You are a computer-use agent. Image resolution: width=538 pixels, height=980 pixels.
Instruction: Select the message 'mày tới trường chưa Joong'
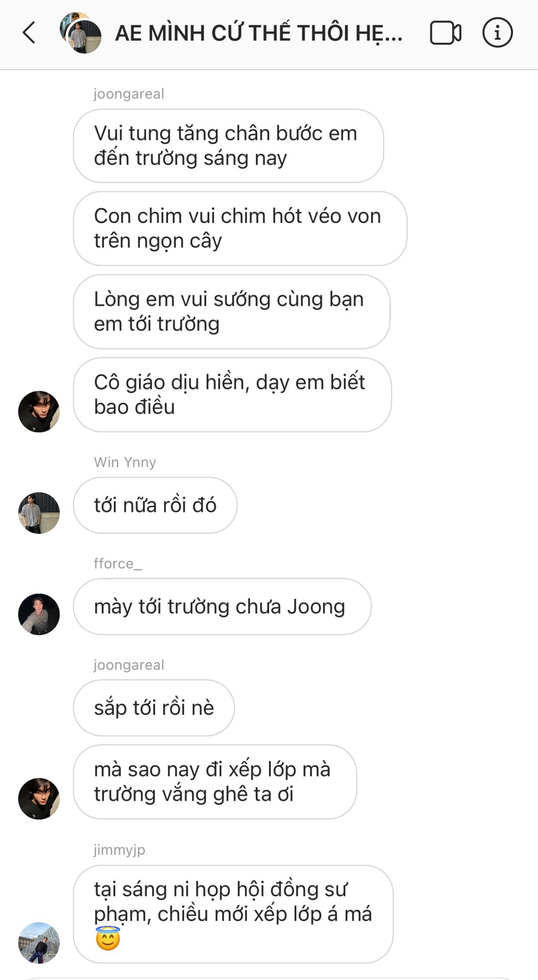pyautogui.click(x=222, y=606)
